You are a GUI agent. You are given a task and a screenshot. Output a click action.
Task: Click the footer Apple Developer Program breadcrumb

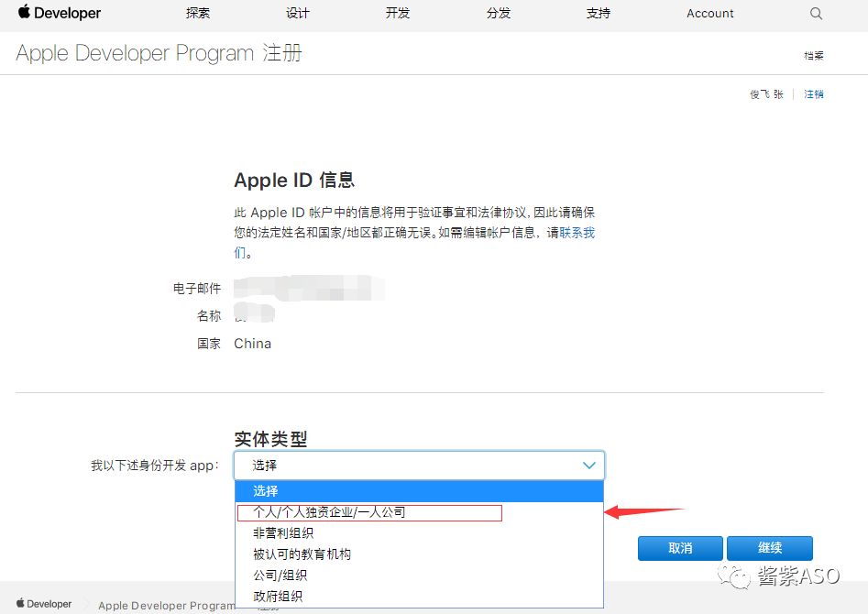point(167,605)
